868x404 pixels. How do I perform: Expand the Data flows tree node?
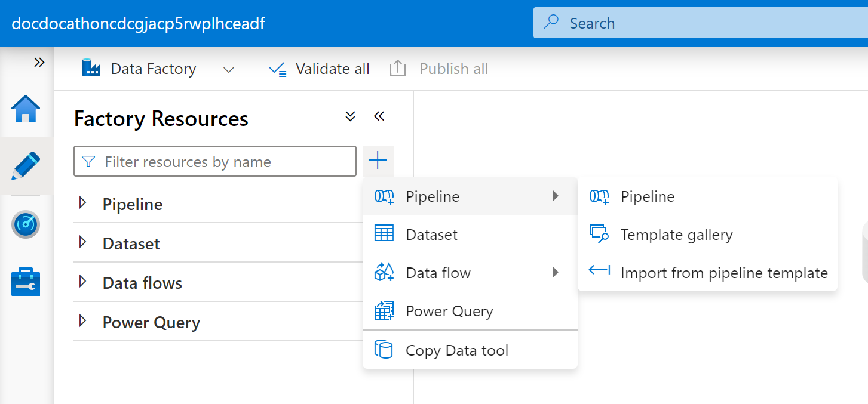[82, 282]
